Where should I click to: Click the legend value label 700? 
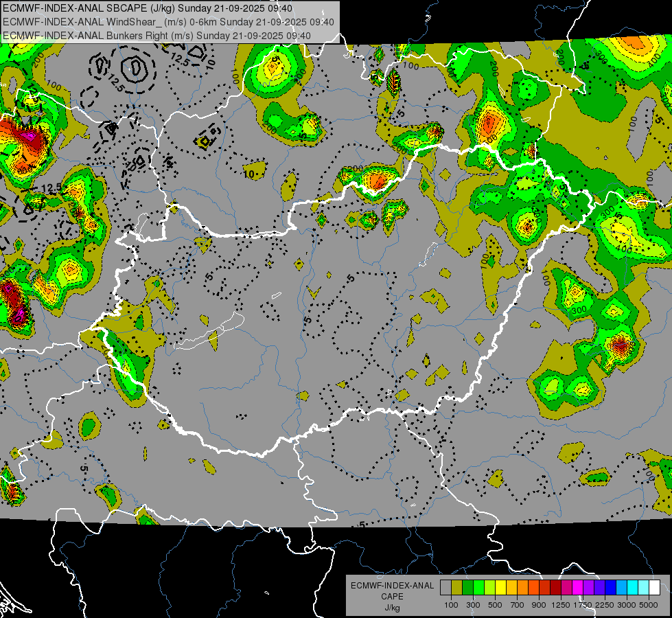click(x=518, y=605)
